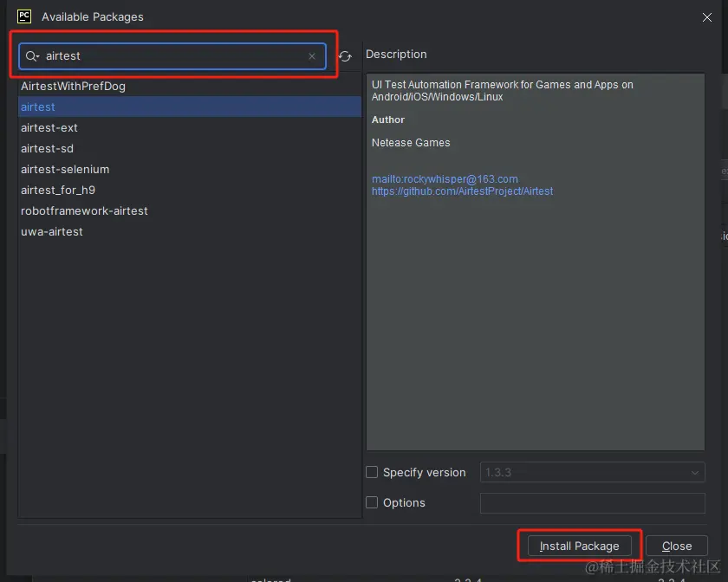Click the search magnifier icon in search field
The height and width of the screenshot is (582, 728).
pyautogui.click(x=31, y=56)
